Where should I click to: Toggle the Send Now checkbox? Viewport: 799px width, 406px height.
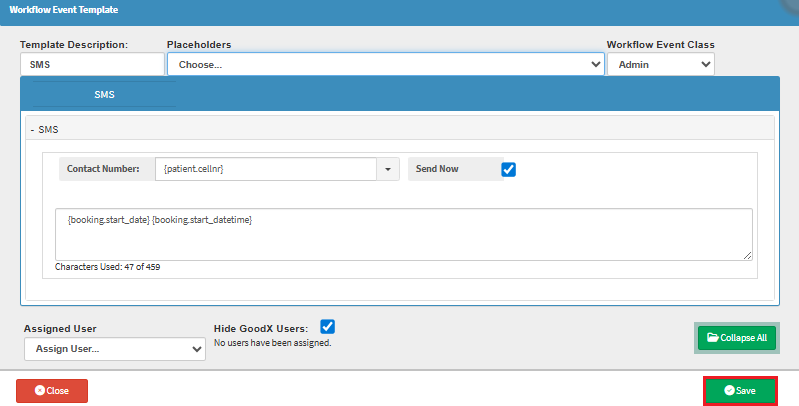[508, 169]
